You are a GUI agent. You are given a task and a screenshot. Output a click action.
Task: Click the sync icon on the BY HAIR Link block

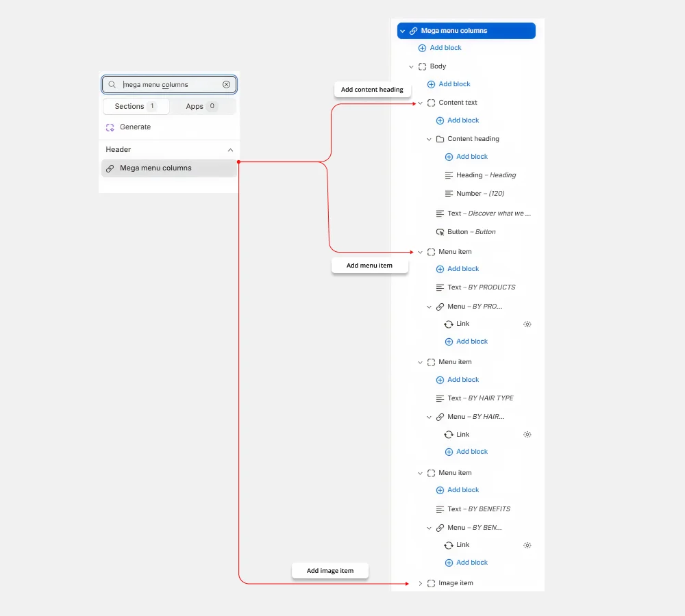click(449, 435)
